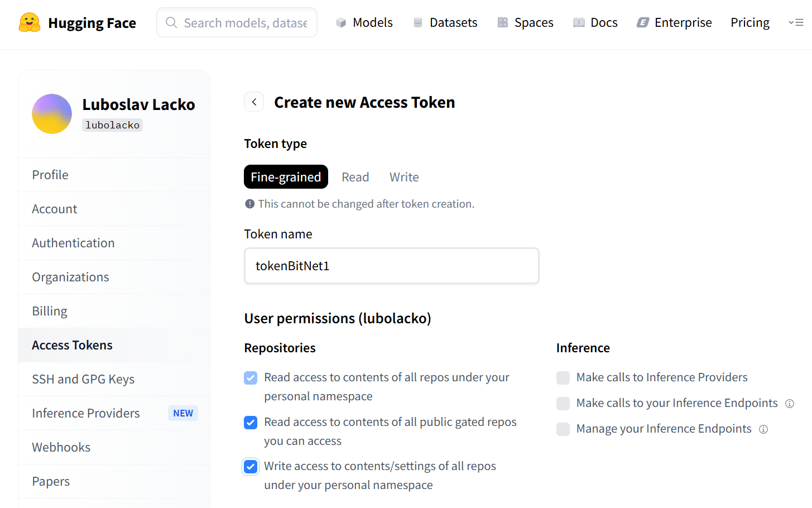This screenshot has height=508, width=812.
Task: Open SSH and GPG Keys settings
Action: [x=83, y=379]
